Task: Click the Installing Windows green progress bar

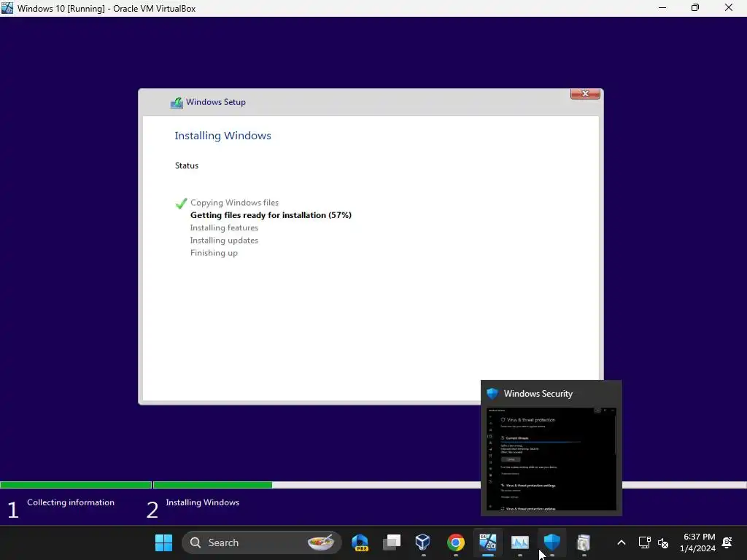Action: 212,485
